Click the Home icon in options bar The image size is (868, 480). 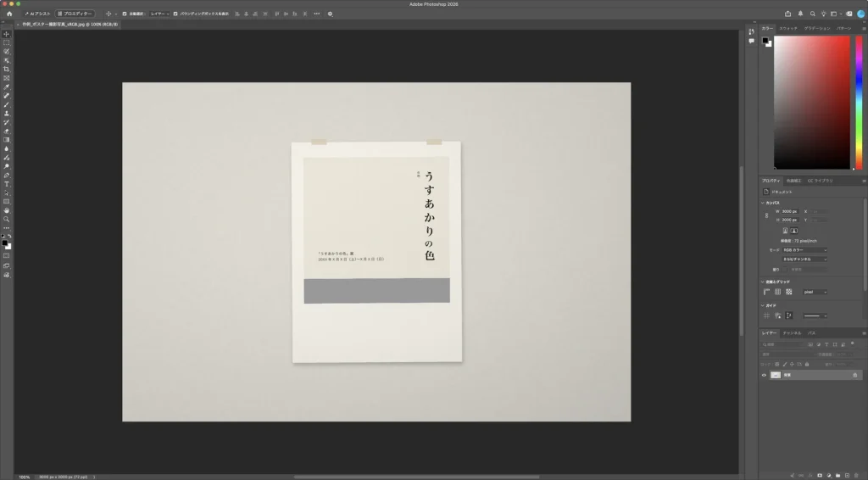(9, 14)
